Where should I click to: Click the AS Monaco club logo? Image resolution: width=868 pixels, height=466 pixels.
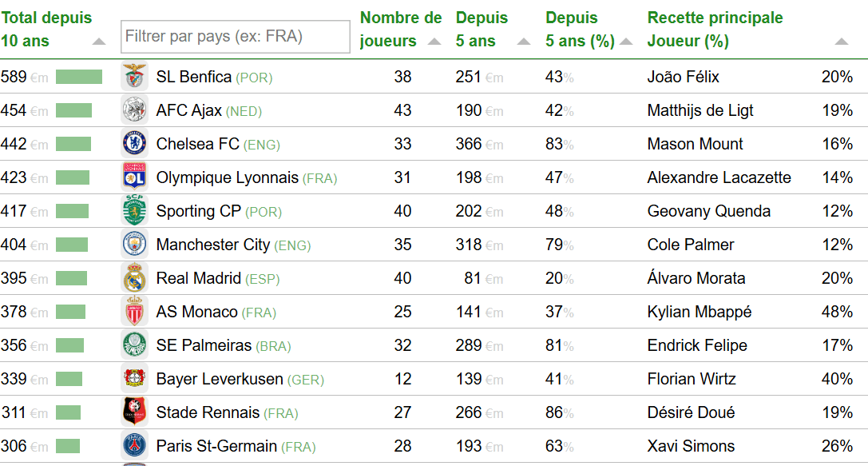coord(134,312)
